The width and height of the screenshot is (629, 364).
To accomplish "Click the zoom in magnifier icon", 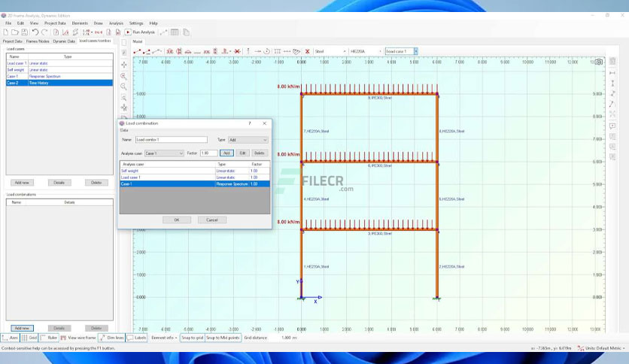I will tap(124, 76).
